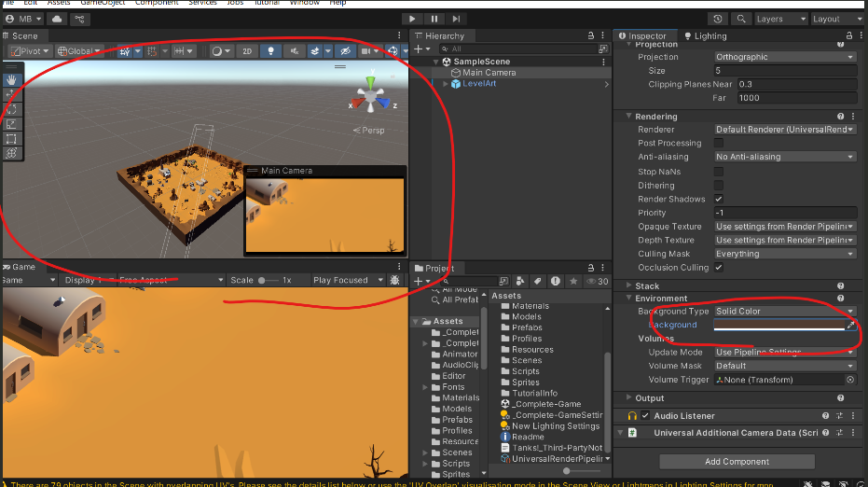
Task: Open the Culling Mask dropdown
Action: coord(785,254)
